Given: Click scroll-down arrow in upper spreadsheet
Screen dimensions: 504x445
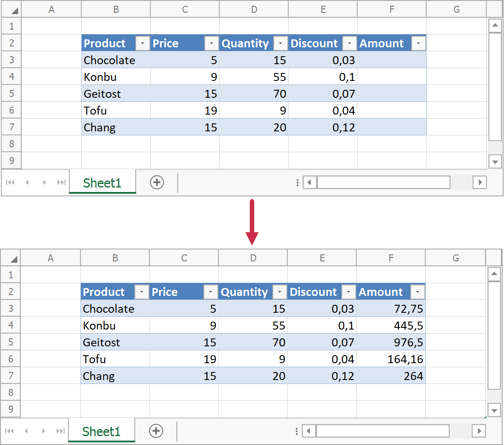Looking at the screenshot, I should pyautogui.click(x=495, y=161).
